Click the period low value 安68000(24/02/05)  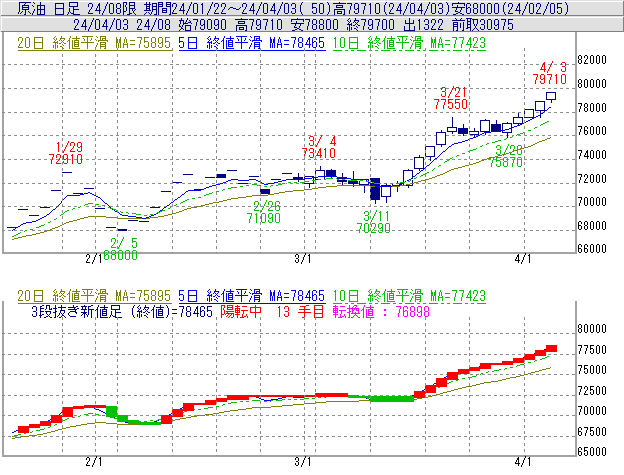pos(511,8)
